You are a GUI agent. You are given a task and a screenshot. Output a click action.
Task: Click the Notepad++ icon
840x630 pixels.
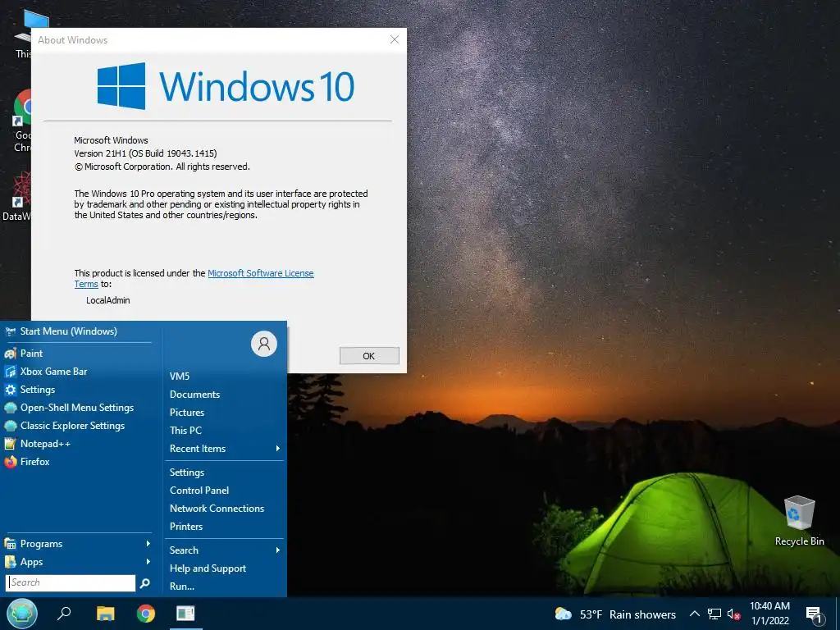[10, 444]
